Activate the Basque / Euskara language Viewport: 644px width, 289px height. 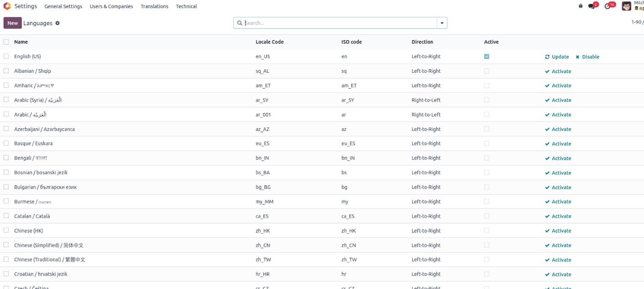coord(558,144)
